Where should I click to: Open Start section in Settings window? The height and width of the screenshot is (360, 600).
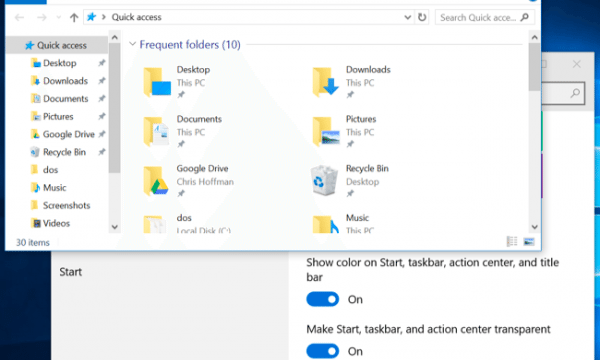tap(70, 272)
